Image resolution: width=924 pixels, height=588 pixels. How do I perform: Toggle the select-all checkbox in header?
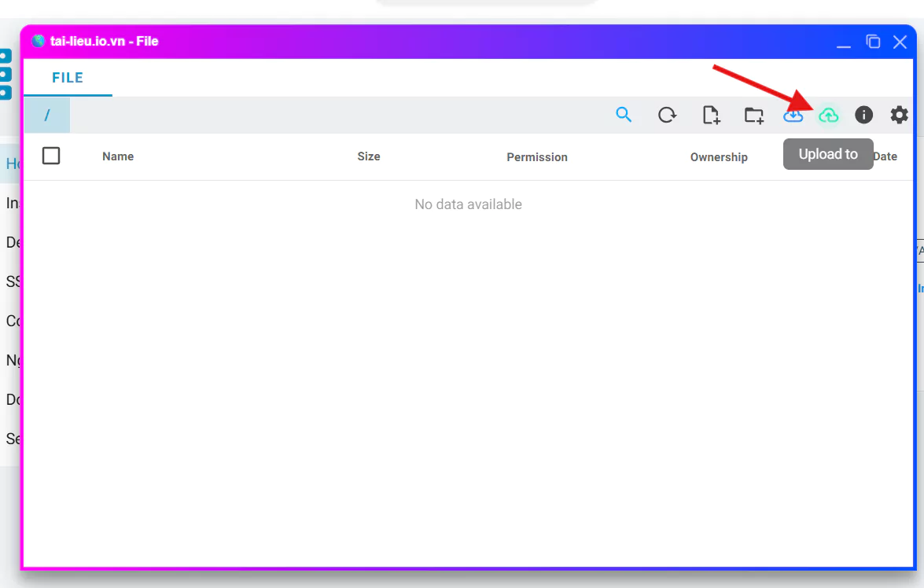pyautogui.click(x=51, y=156)
